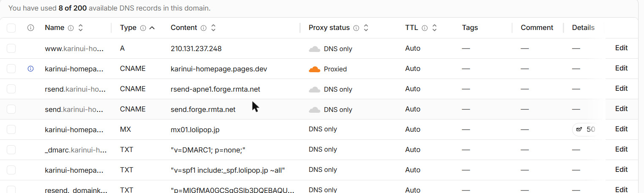Edit the send.forge.rmta.net record
644x193 pixels.
click(x=621, y=109)
